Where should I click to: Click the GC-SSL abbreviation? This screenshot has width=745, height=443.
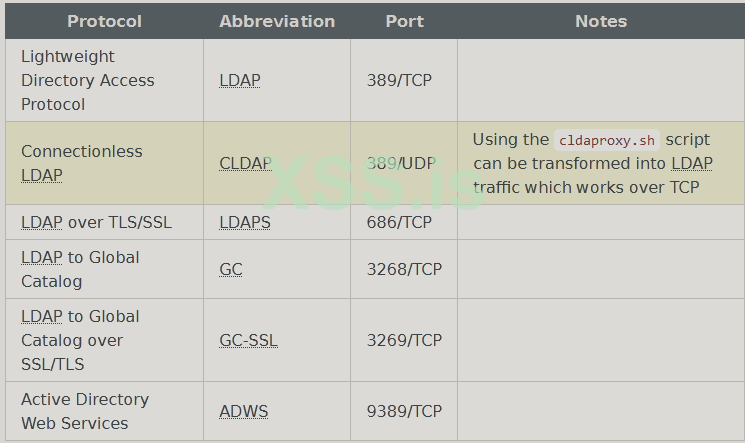click(248, 340)
